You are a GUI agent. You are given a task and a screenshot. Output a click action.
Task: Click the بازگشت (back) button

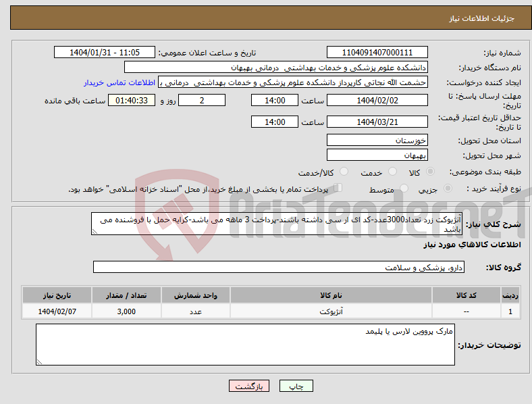pos(249,386)
